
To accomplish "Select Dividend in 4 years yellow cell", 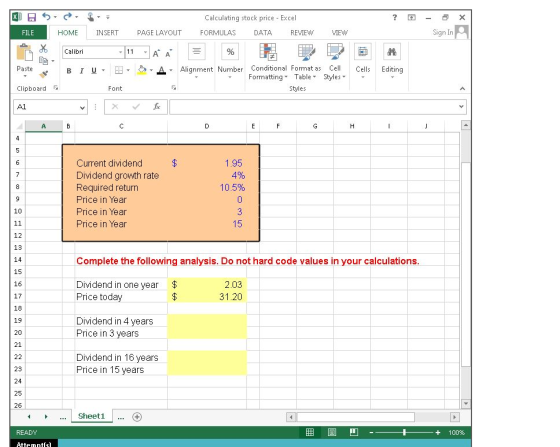I will click(x=207, y=321).
